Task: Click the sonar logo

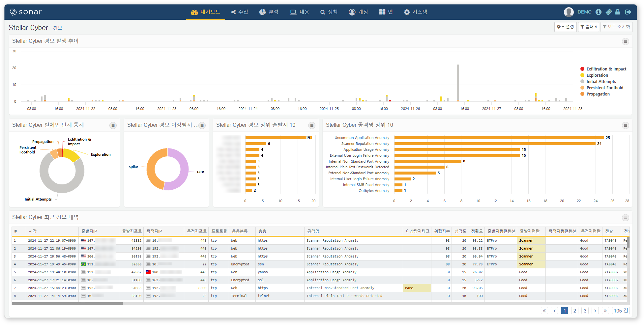Action: point(26,12)
